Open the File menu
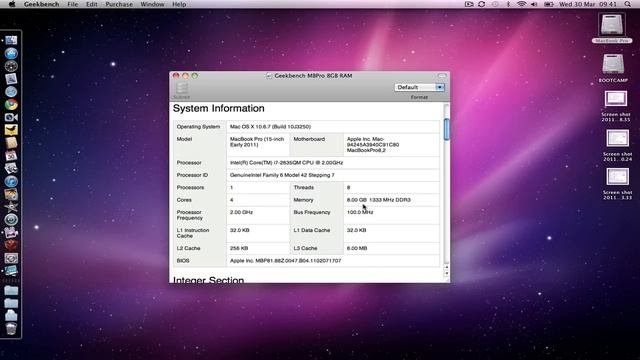Viewport: 640px width, 360px height. pos(73,4)
